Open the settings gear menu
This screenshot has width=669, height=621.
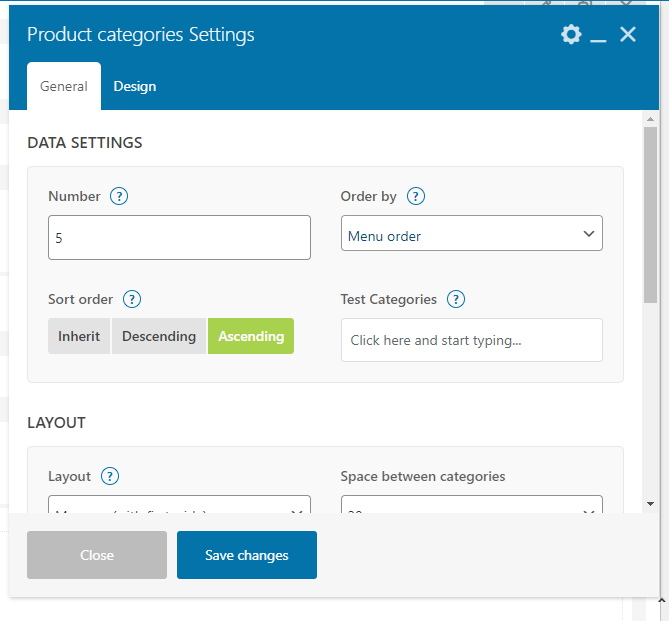tap(571, 35)
